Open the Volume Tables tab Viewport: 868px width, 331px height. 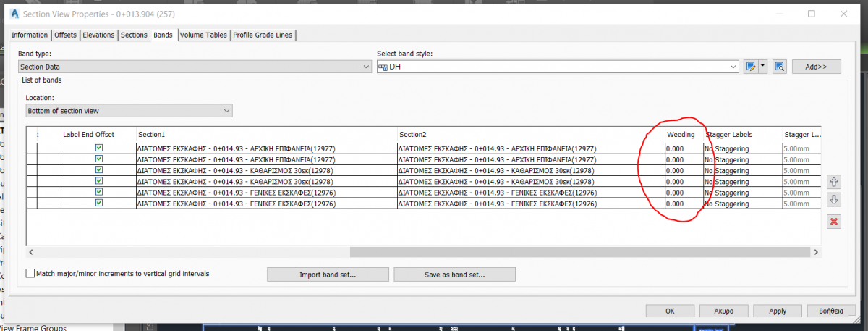[203, 35]
